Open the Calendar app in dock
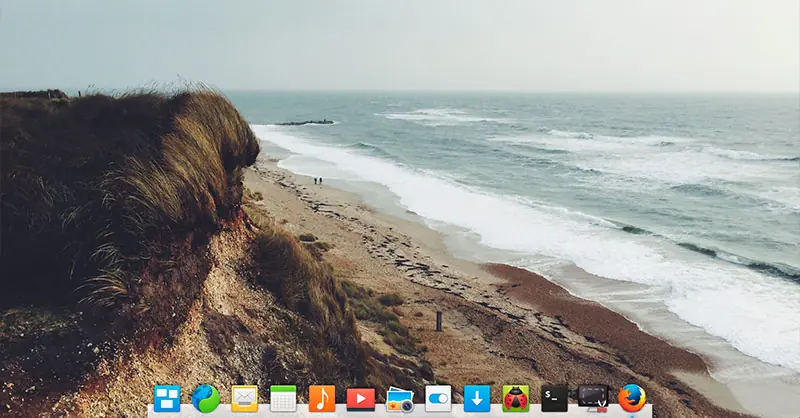 tap(283, 399)
